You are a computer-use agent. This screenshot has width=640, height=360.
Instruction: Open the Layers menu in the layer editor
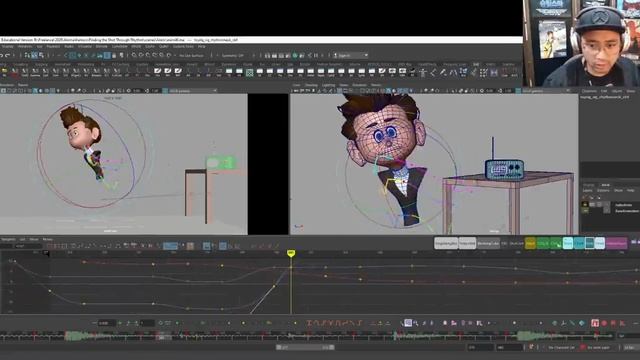[587, 191]
